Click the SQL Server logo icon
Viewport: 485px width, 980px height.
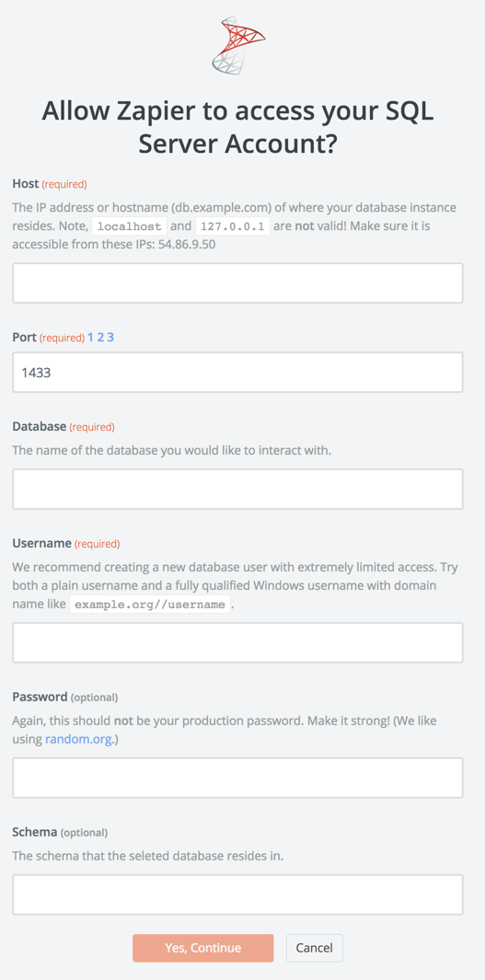click(238, 46)
